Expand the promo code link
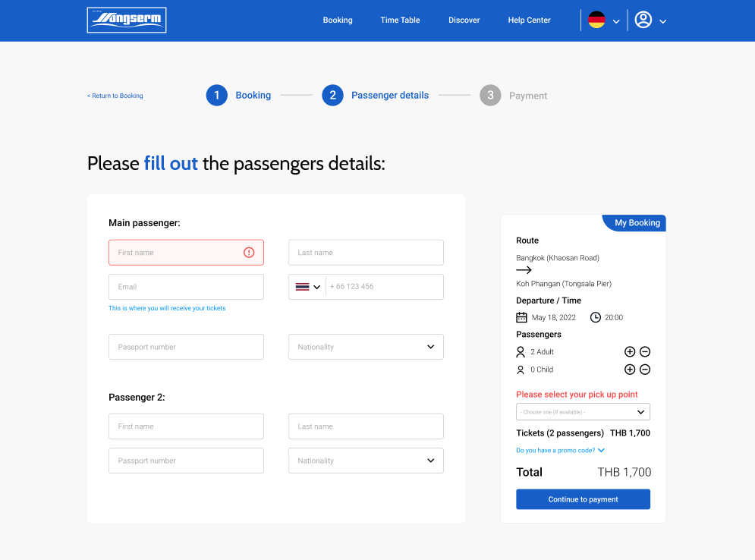 coord(560,451)
